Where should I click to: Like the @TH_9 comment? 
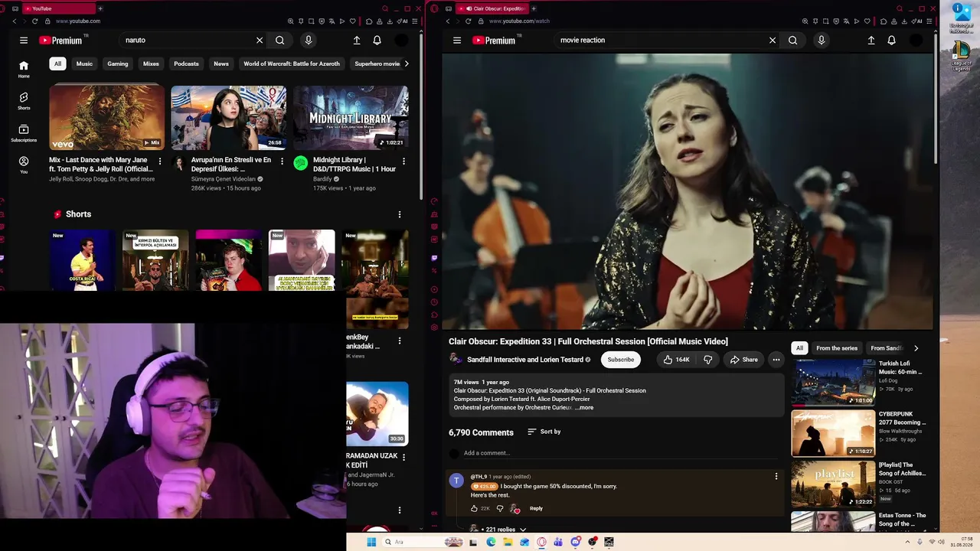click(x=475, y=508)
